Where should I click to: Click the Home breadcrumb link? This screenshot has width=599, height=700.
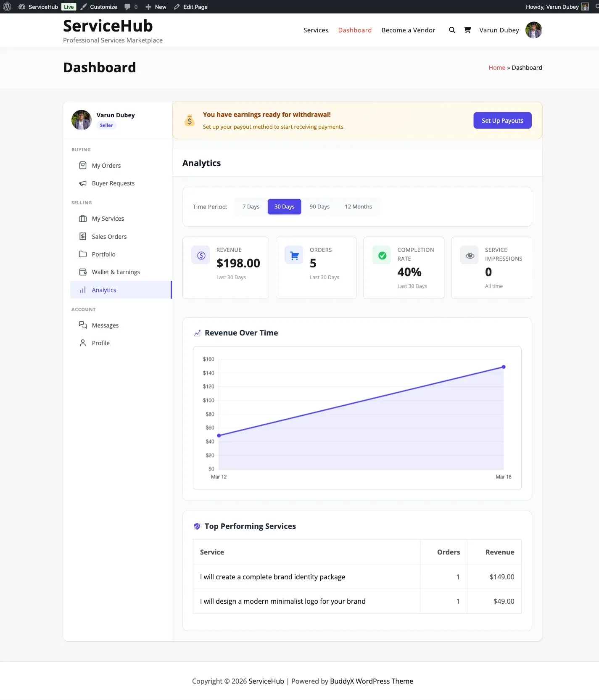pyautogui.click(x=497, y=68)
